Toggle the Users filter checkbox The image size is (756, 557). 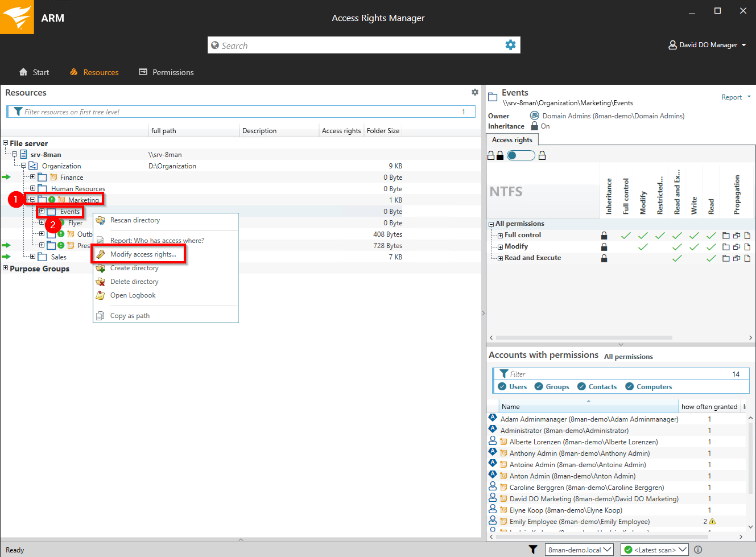(x=502, y=387)
